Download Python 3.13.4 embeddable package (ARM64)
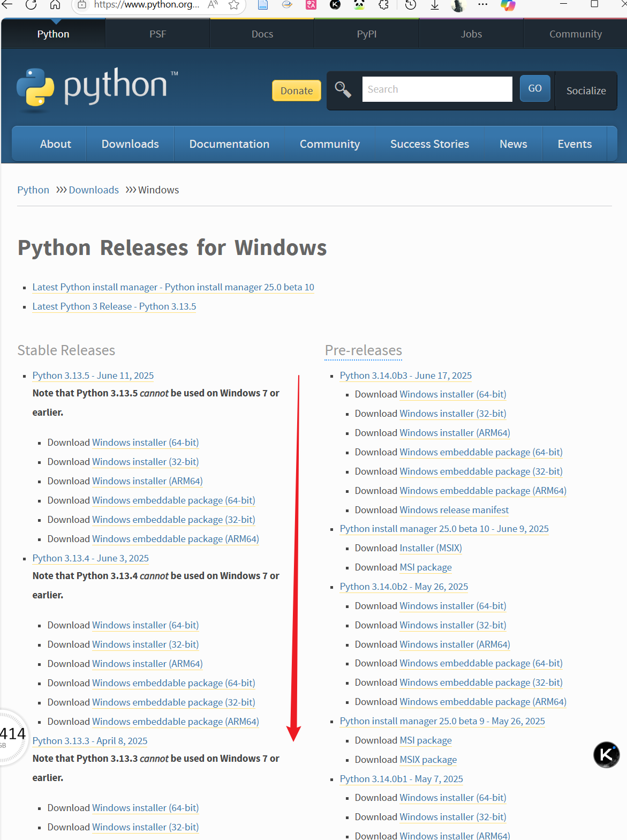 [175, 722]
